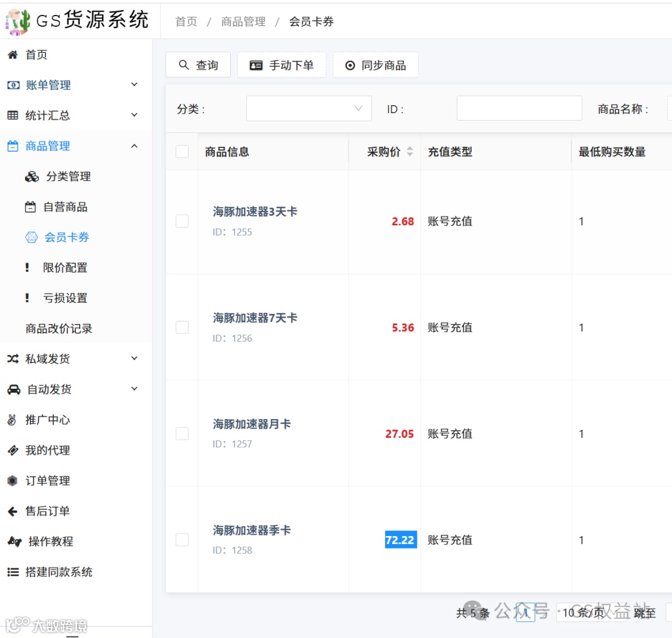
Task: Click the price 2.68
Action: pyautogui.click(x=403, y=221)
